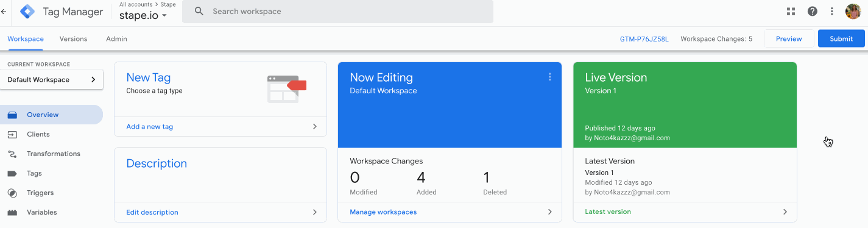Screen dimensions: 868x228
Task: Click the Manage workspaces link
Action: (x=383, y=212)
